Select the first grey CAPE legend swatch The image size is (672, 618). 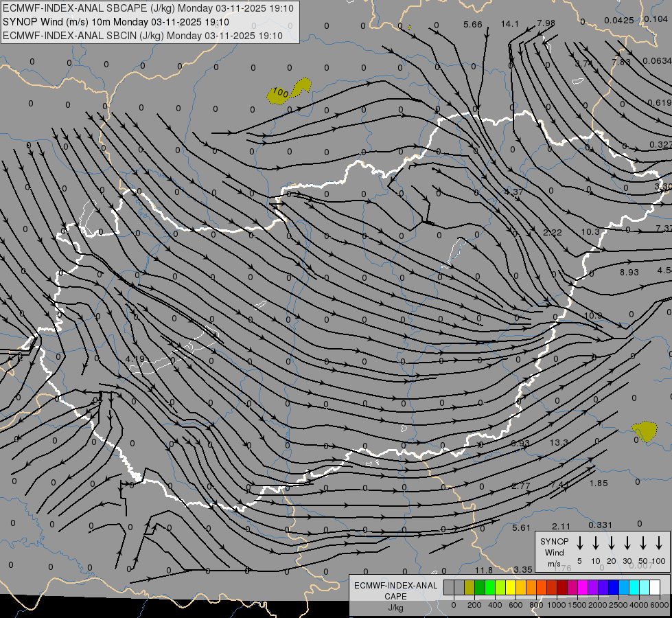tap(449, 588)
